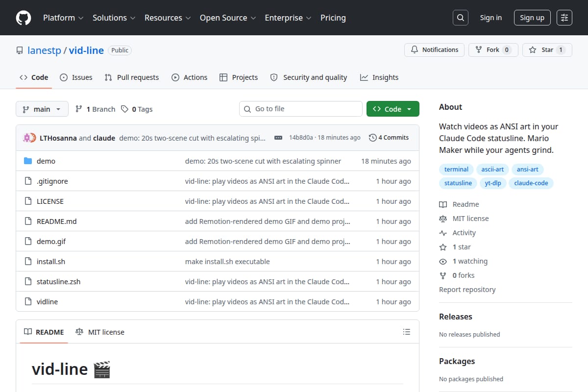This screenshot has height=392, width=588.
Task: Click the Sign up button
Action: coord(532,18)
